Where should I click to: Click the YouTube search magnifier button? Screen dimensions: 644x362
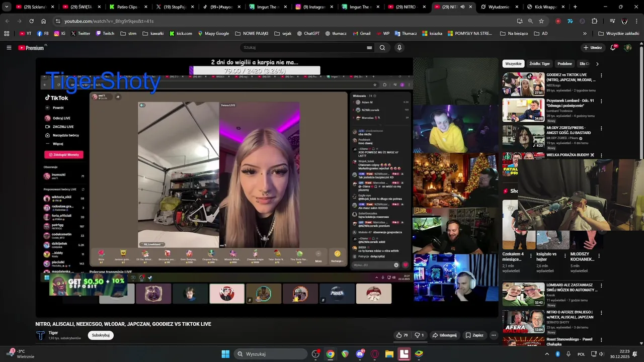382,48
